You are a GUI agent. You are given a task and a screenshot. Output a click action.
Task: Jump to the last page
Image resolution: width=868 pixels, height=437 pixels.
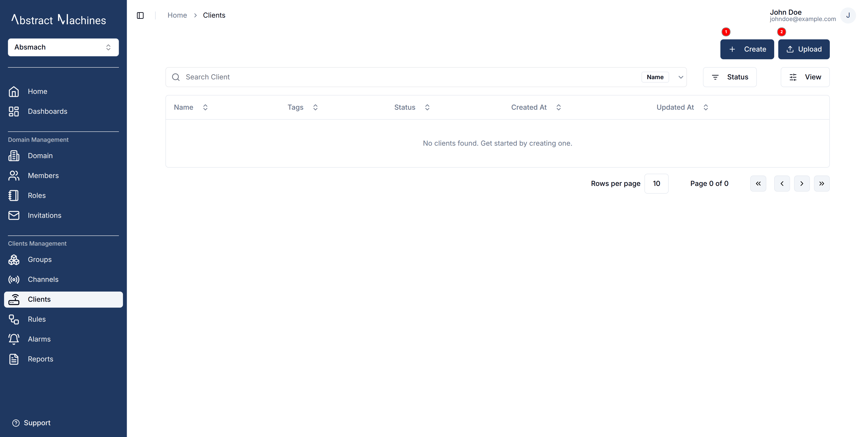pyautogui.click(x=821, y=183)
